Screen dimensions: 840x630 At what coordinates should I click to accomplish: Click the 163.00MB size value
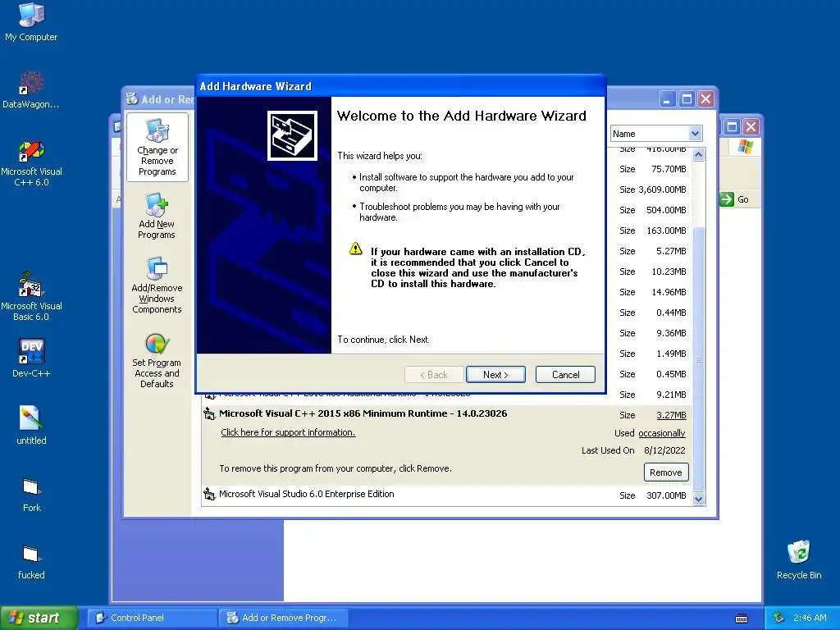coord(666,231)
